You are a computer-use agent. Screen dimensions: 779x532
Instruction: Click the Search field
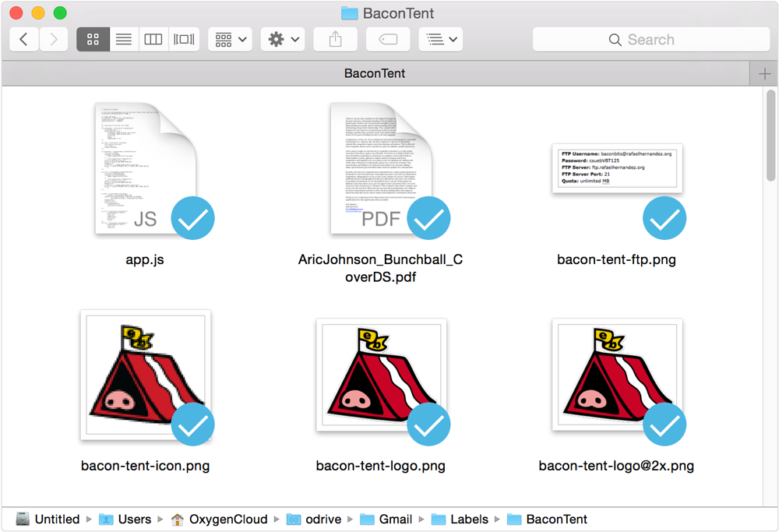coord(651,39)
